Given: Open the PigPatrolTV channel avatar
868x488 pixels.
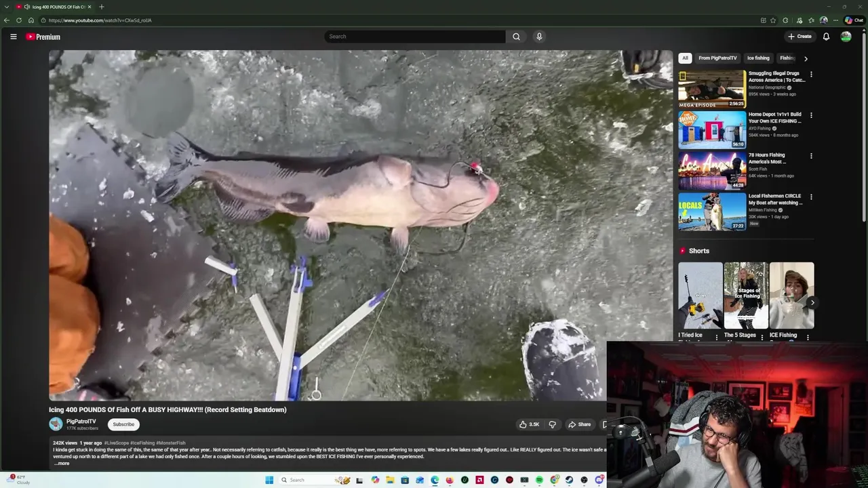Looking at the screenshot, I should click(x=56, y=424).
